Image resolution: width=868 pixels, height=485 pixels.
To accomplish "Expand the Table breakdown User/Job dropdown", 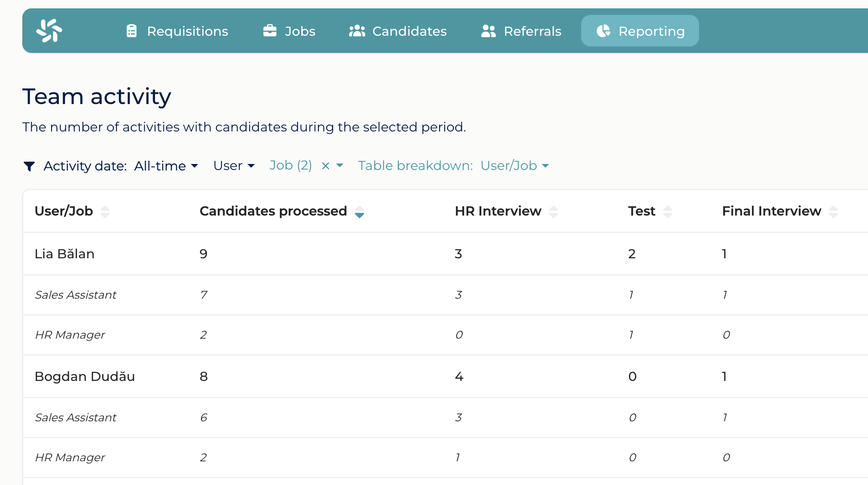I will [515, 166].
